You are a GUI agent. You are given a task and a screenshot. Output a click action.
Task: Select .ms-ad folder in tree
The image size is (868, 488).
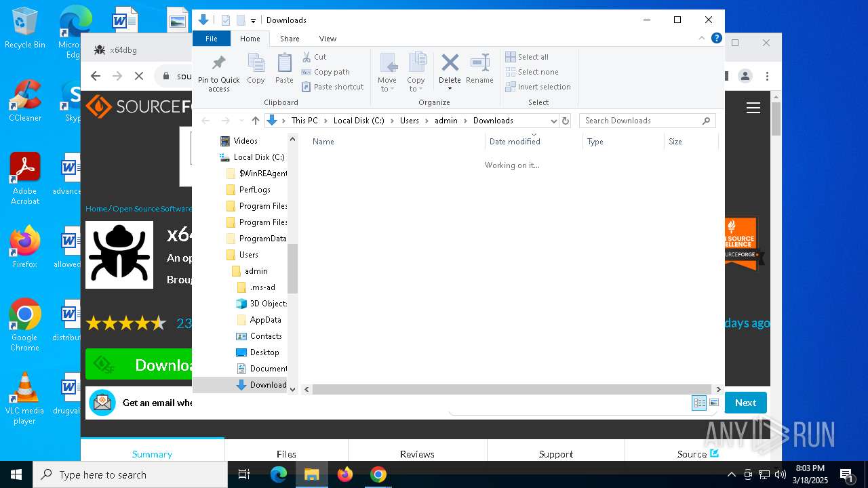[262, 287]
